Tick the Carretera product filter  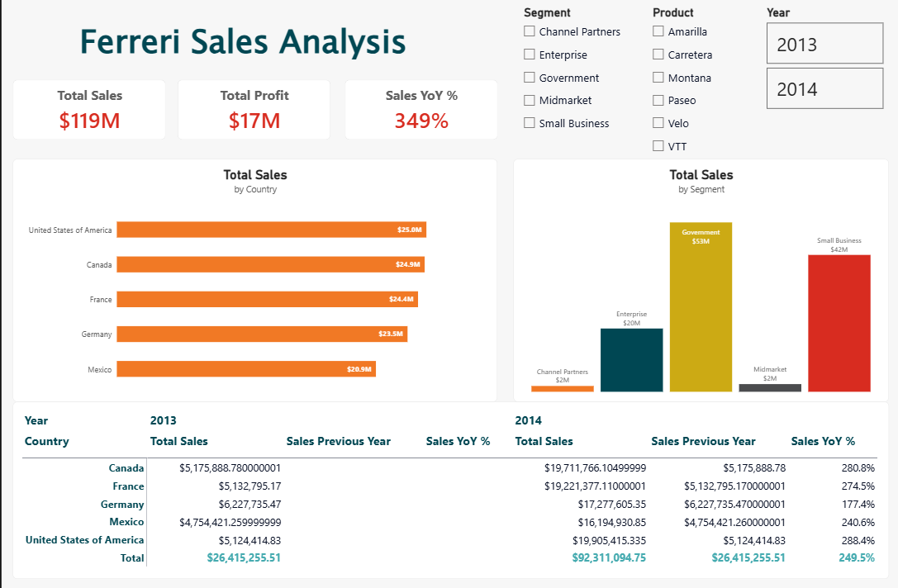pos(658,55)
